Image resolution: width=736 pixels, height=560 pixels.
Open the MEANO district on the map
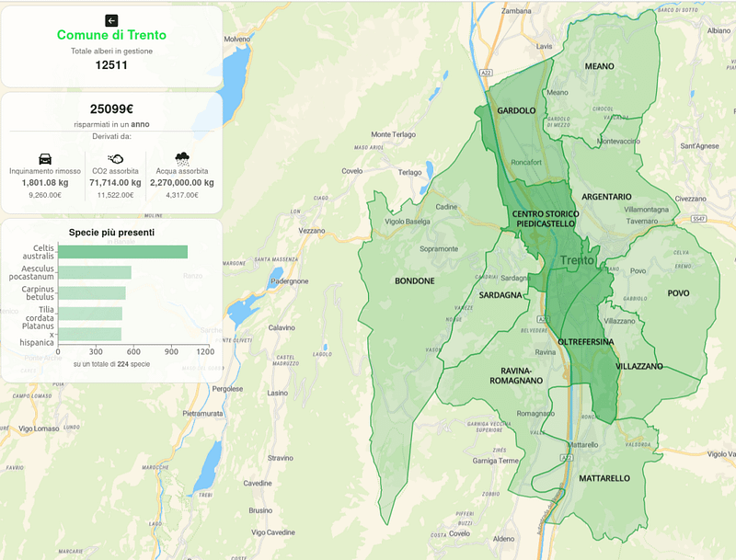tap(600, 66)
